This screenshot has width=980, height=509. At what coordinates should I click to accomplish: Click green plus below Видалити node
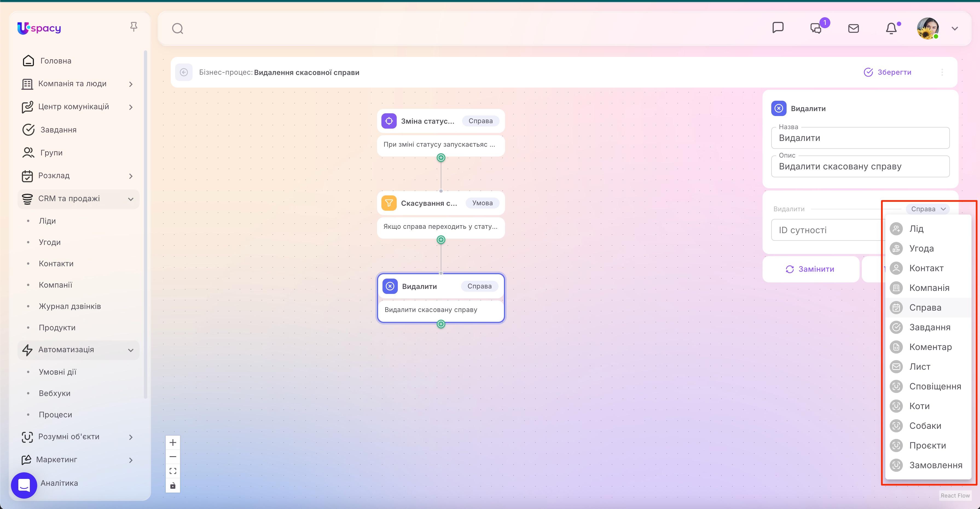tap(440, 324)
